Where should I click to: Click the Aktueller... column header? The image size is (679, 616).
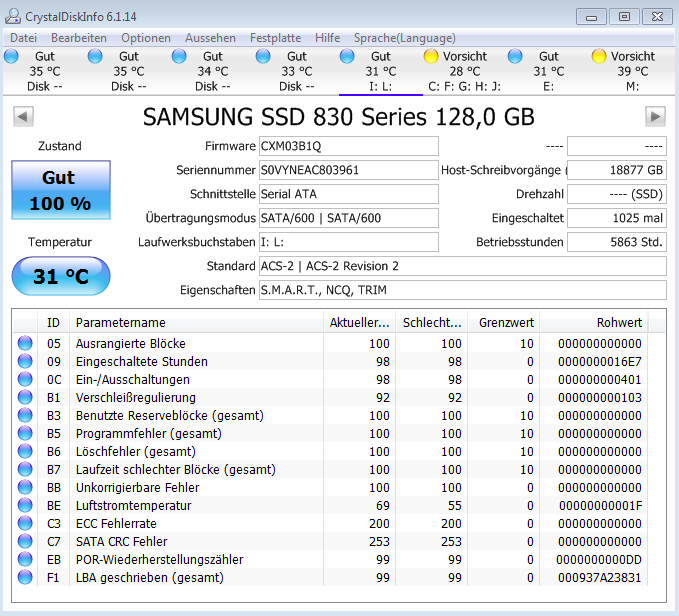(x=359, y=323)
